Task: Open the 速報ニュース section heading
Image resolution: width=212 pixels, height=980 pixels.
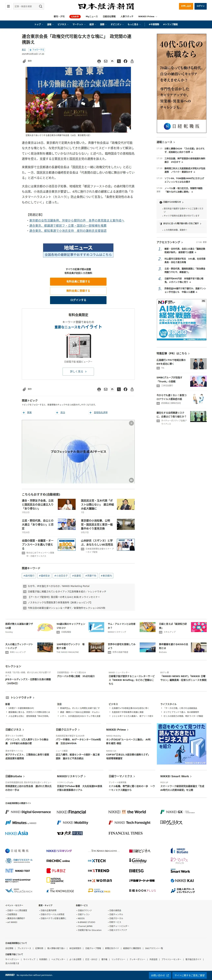Action: (165, 142)
